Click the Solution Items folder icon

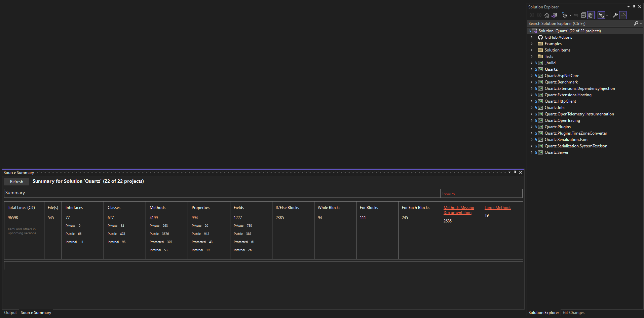point(540,50)
